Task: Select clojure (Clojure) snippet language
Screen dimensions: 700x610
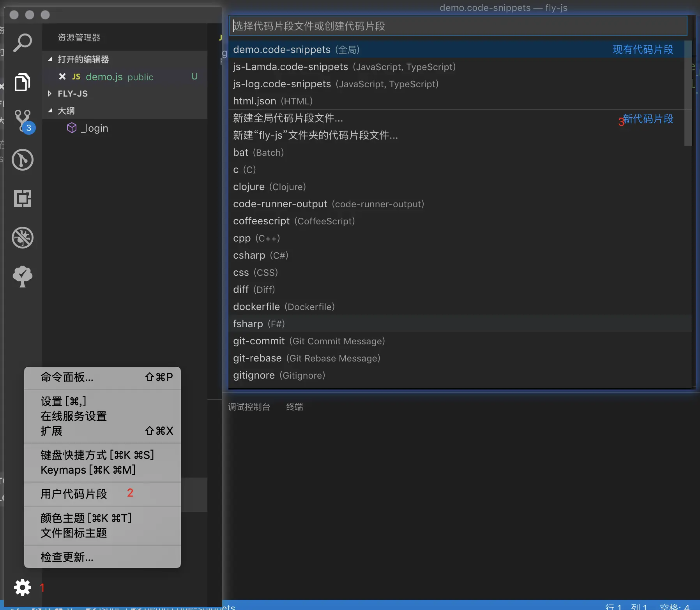Action: point(456,187)
